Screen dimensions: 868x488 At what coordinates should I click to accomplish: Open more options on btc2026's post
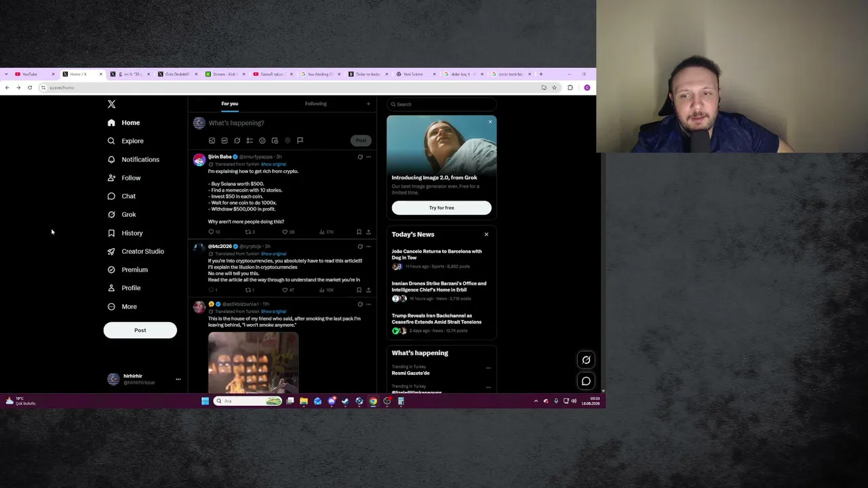coord(369,246)
